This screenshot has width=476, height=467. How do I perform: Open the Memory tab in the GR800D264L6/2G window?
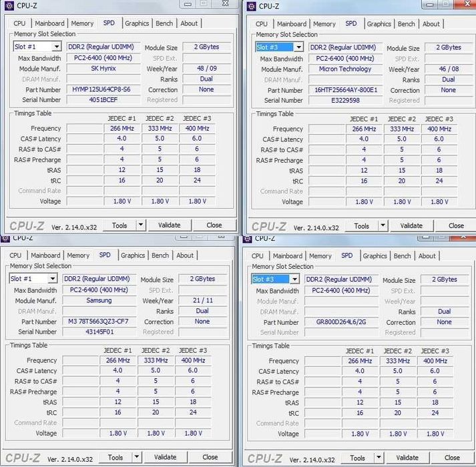click(320, 256)
